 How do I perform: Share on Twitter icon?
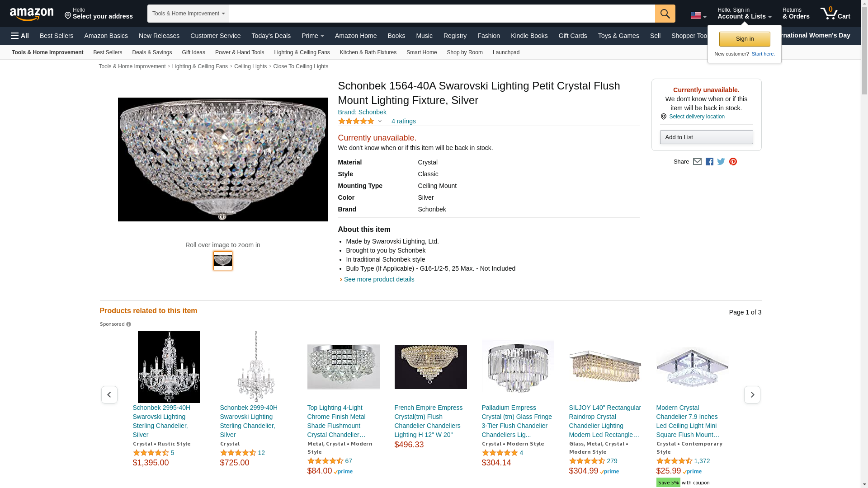click(x=721, y=162)
